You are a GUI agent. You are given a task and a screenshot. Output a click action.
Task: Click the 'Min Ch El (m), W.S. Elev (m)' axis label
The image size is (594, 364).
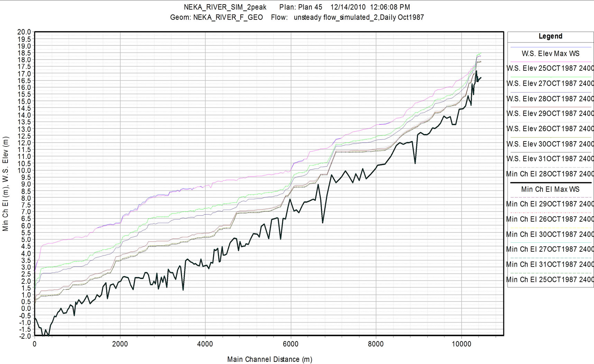pyautogui.click(x=5, y=184)
